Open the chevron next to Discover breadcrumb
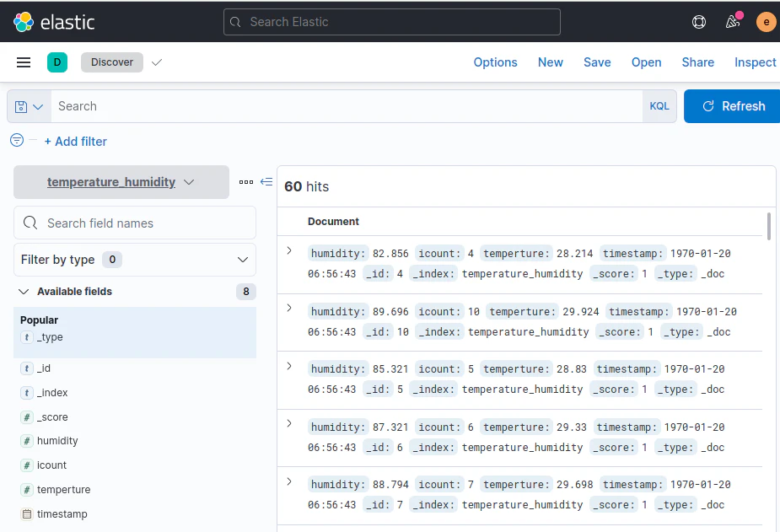 click(157, 62)
